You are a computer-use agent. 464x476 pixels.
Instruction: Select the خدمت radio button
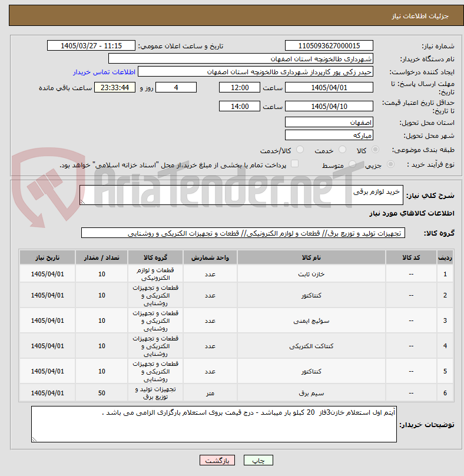coord(342,150)
